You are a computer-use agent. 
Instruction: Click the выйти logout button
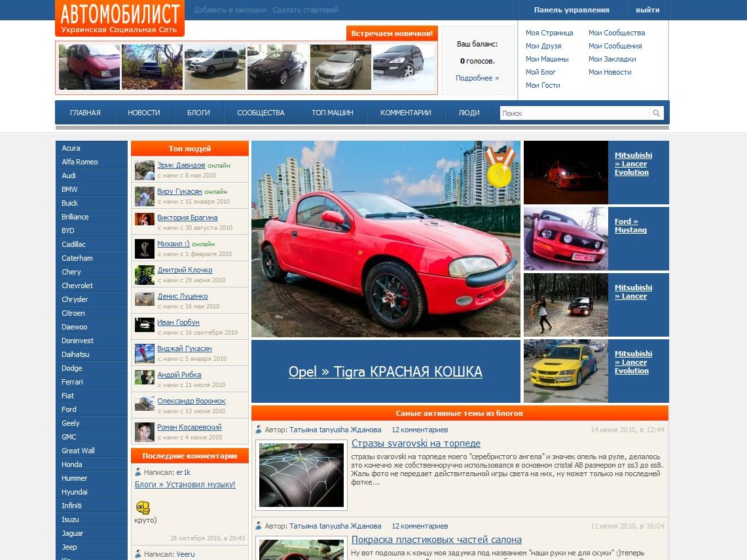(x=647, y=10)
